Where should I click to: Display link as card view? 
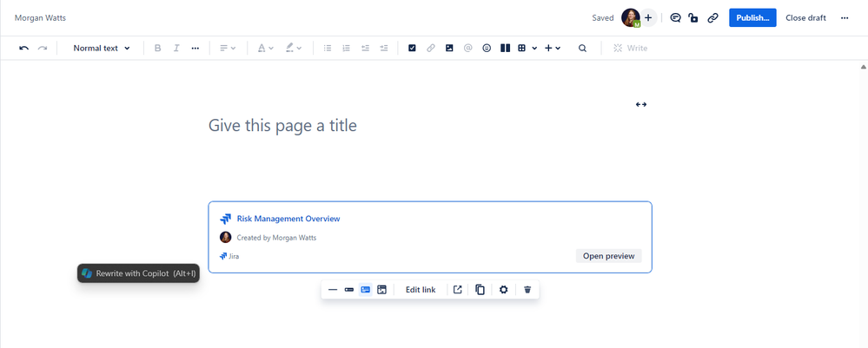click(x=365, y=290)
